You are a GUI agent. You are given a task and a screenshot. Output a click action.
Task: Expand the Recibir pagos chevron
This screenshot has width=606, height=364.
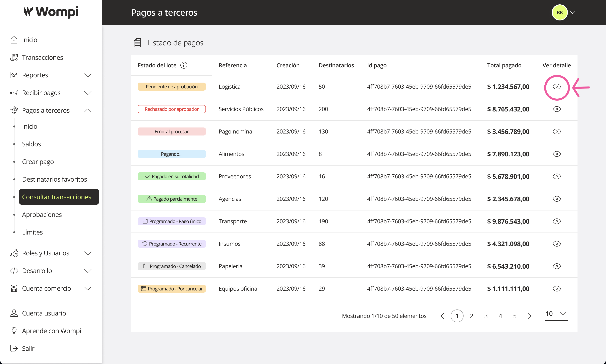88,93
